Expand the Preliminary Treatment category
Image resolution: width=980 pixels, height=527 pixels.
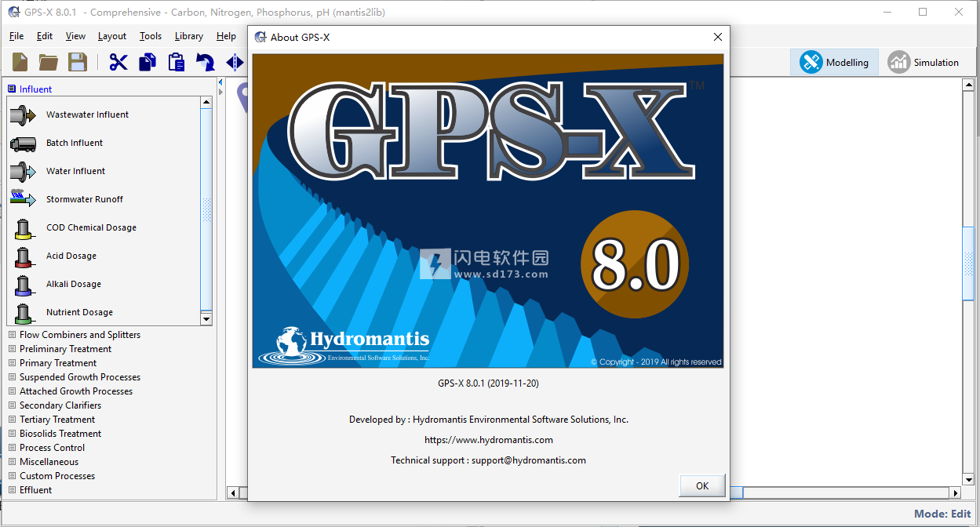tap(12, 349)
